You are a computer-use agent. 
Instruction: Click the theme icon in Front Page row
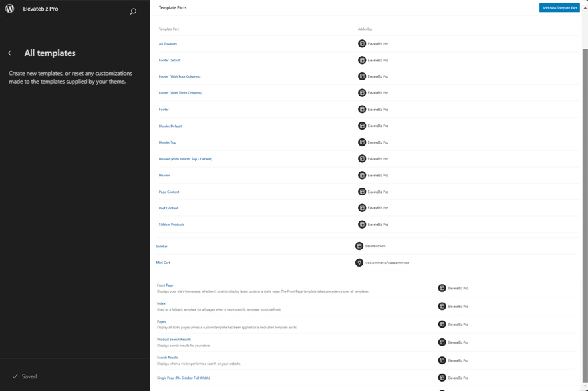pos(442,288)
